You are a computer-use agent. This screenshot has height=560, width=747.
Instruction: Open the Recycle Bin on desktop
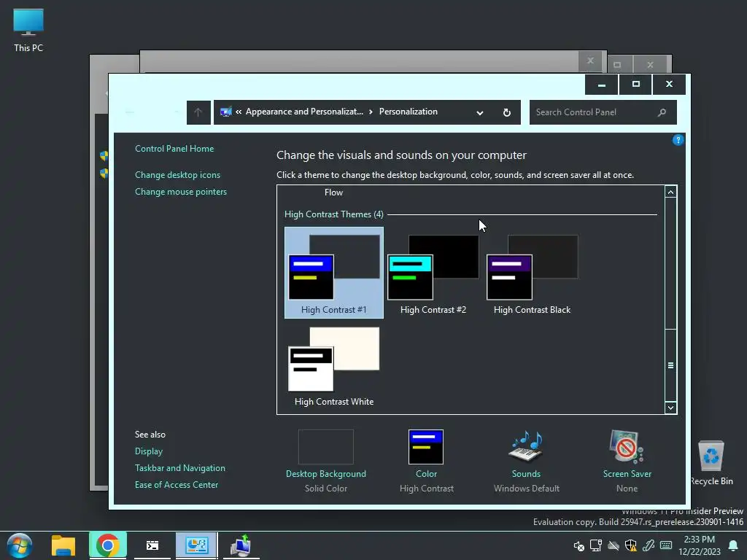coord(711,462)
